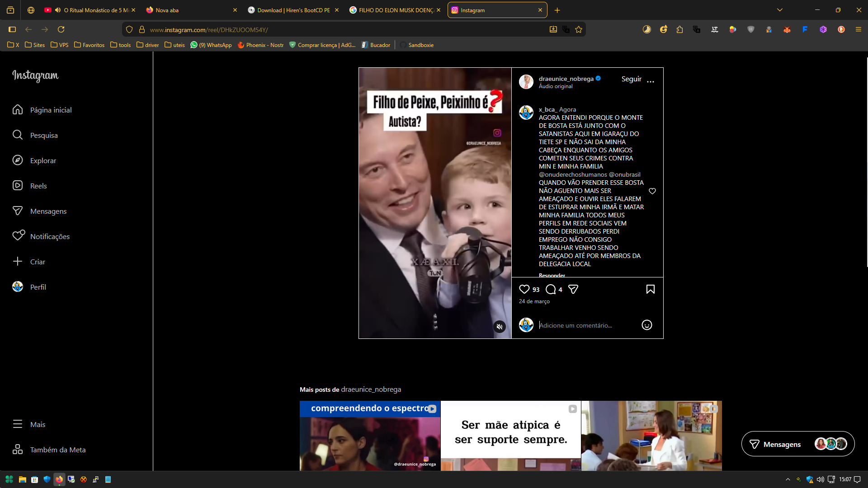Open the emoji picker in comment box
Viewport: 868px width, 488px height.
(x=646, y=325)
